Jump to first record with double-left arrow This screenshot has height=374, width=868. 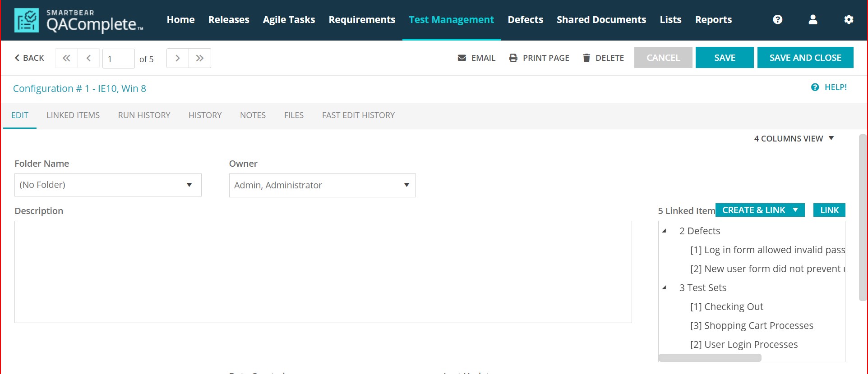click(x=66, y=58)
